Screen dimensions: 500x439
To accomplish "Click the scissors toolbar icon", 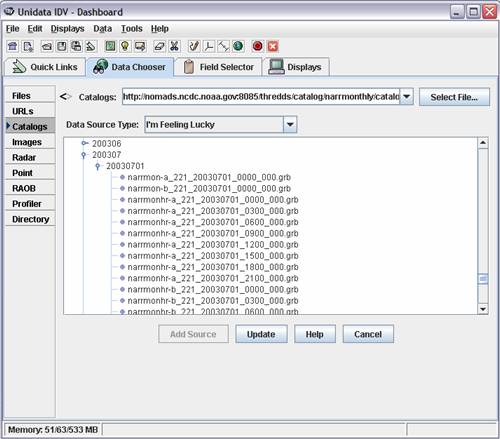I will click(174, 46).
